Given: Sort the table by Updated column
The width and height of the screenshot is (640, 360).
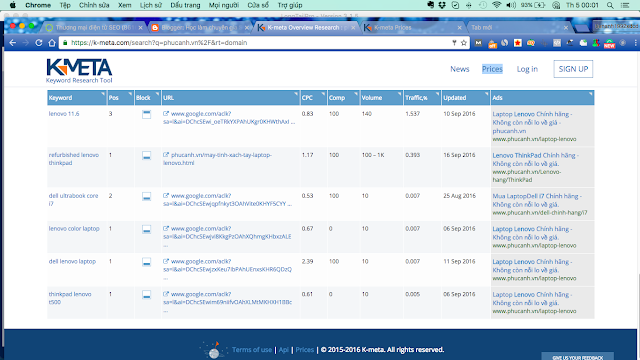Looking at the screenshot, I should [466, 98].
